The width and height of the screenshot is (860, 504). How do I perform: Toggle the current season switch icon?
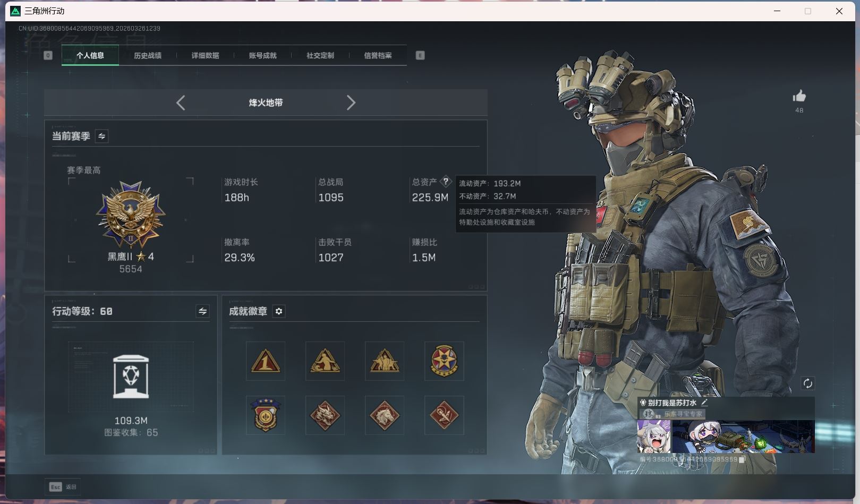tap(101, 136)
